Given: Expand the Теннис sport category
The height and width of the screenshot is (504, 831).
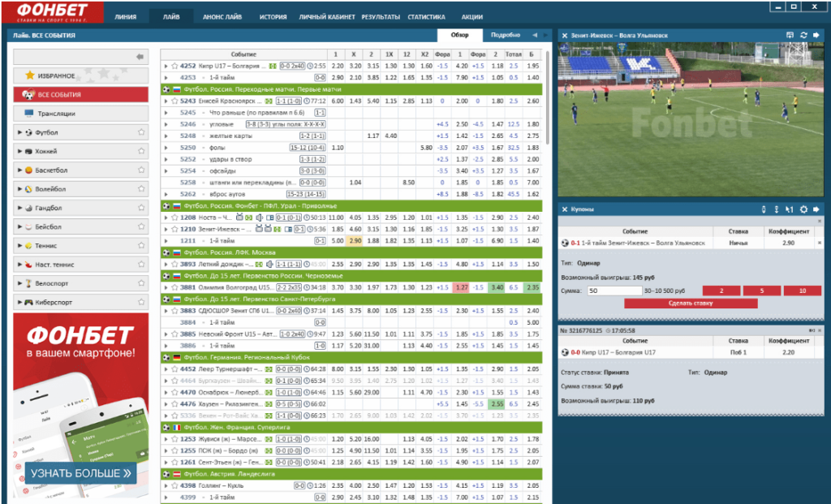Looking at the screenshot, I should 19,246.
